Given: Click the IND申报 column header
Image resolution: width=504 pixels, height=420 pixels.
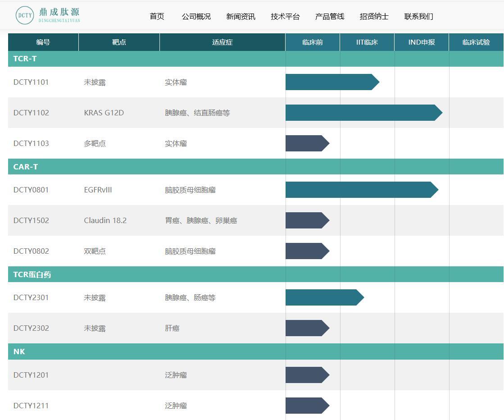Looking at the screenshot, I should [422, 42].
